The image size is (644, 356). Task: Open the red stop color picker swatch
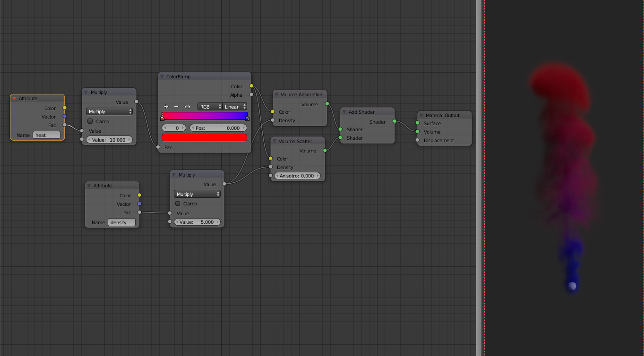tap(205, 137)
